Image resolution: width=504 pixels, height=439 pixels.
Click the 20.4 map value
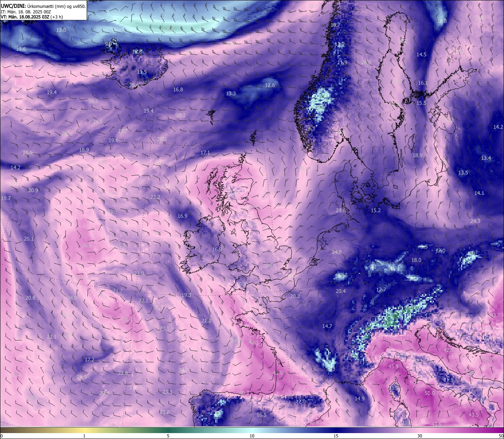coord(341,291)
